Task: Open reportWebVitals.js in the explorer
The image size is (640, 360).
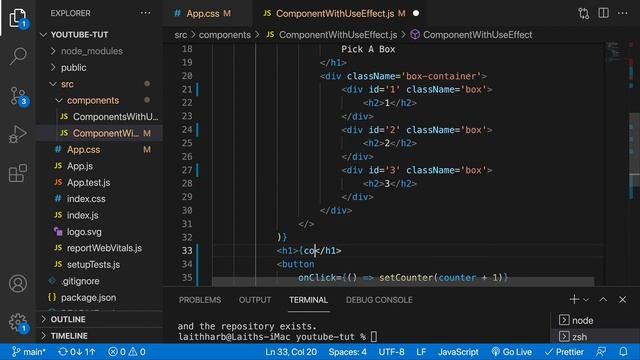Action: tap(99, 248)
